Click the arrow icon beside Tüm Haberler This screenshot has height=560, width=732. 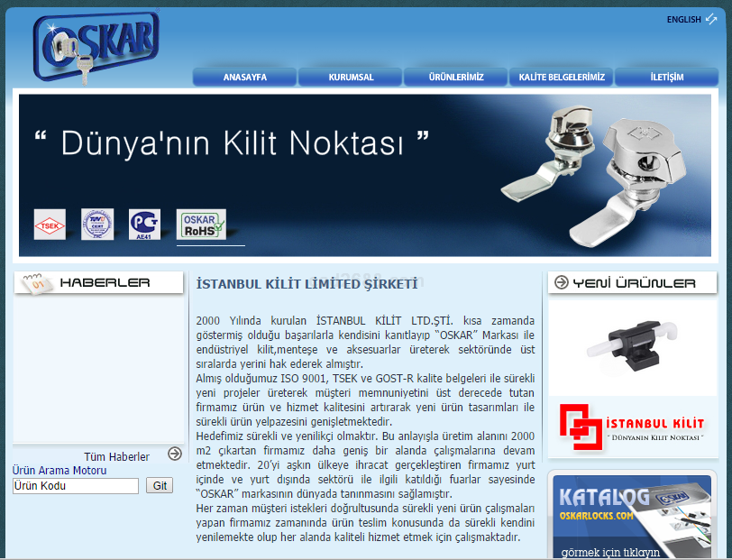pyautogui.click(x=175, y=454)
